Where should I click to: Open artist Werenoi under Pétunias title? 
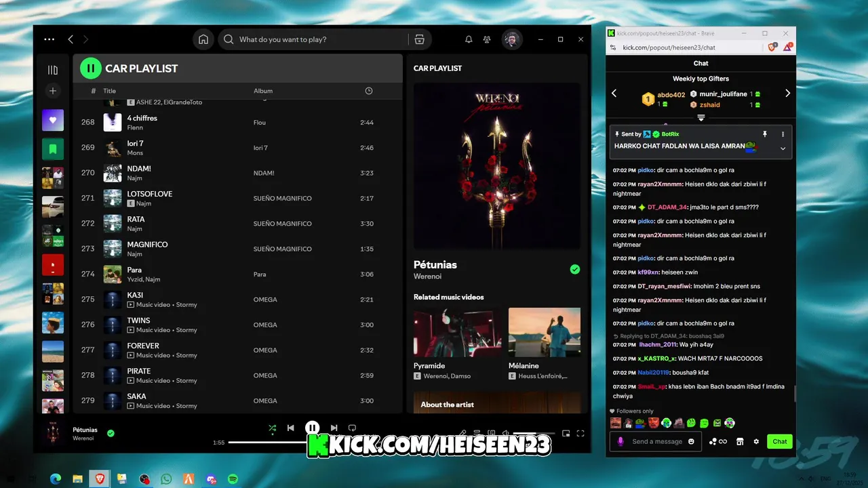pyautogui.click(x=427, y=277)
